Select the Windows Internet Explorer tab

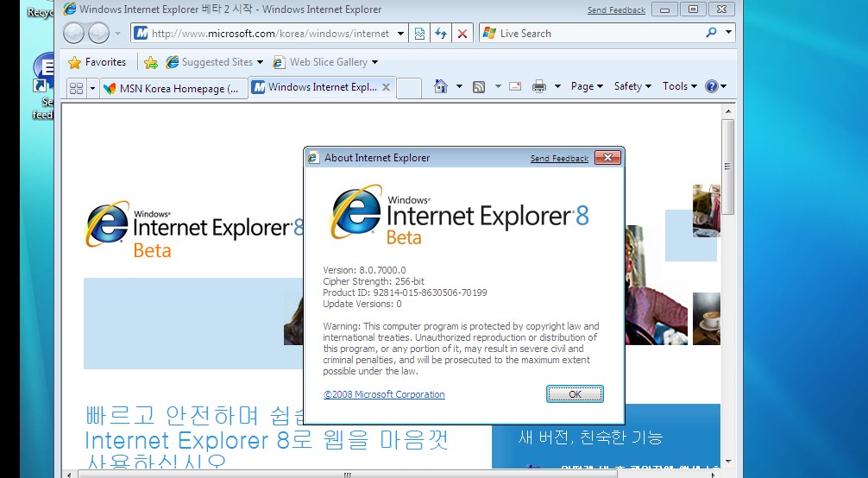point(314,87)
